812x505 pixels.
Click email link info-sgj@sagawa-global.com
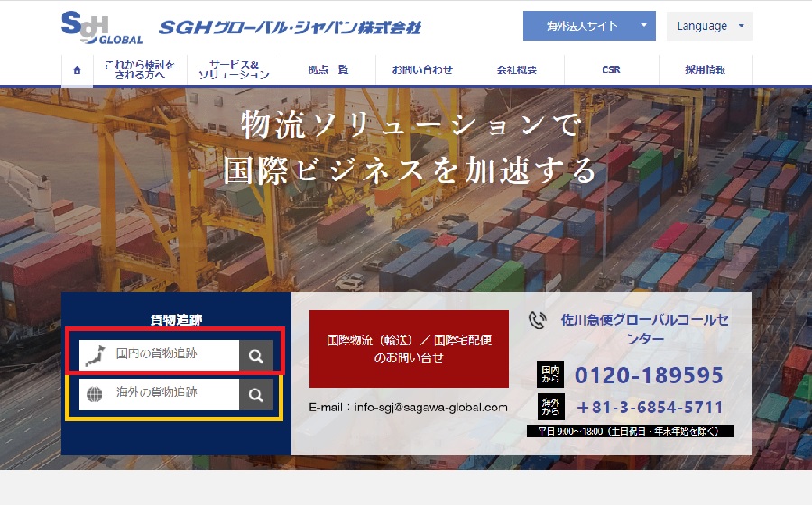(431, 408)
